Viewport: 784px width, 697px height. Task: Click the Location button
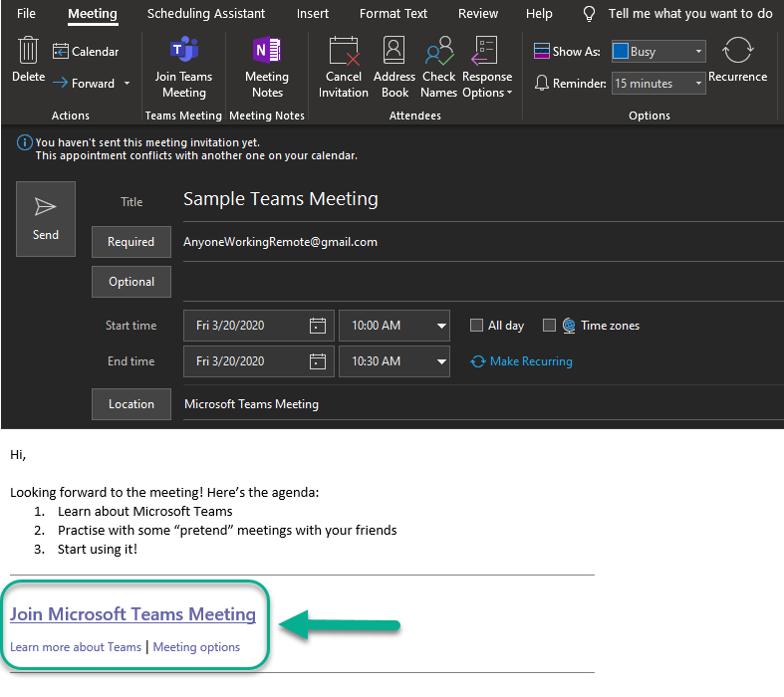tap(131, 404)
